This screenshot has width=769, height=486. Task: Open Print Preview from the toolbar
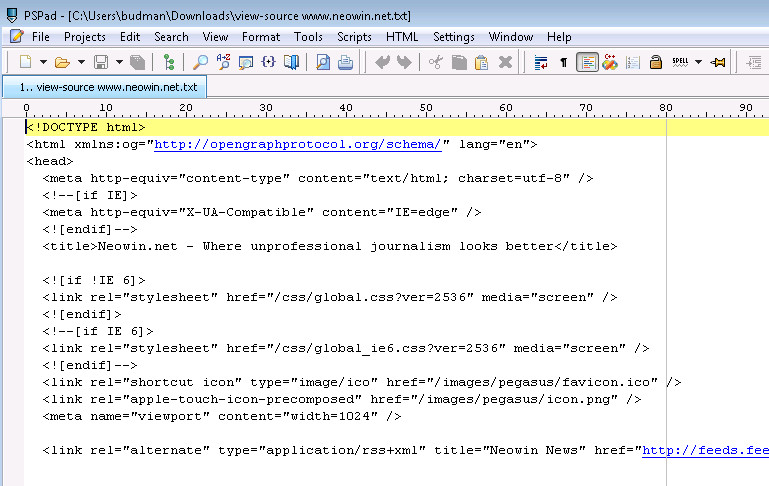coord(323,62)
